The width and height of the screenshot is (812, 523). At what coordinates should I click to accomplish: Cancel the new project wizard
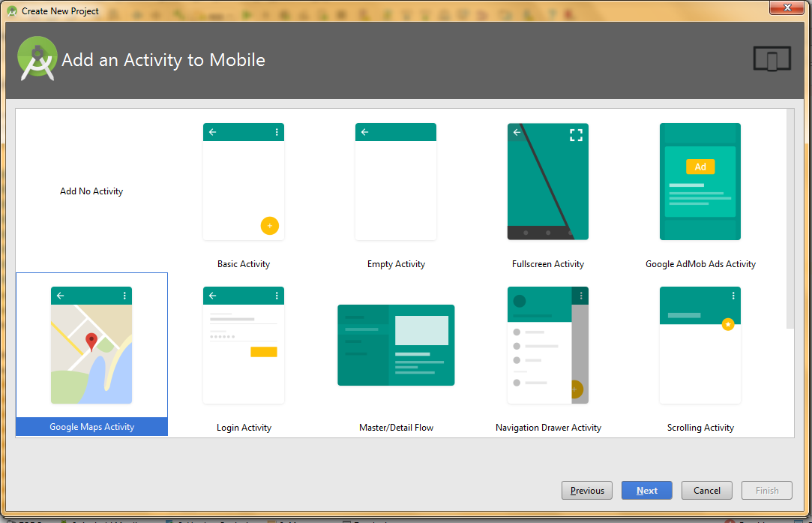click(706, 491)
